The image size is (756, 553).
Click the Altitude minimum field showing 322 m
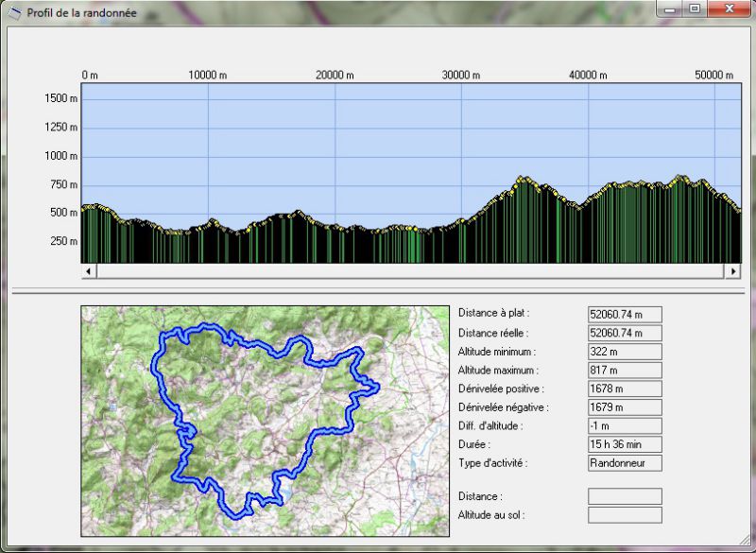pyautogui.click(x=625, y=352)
